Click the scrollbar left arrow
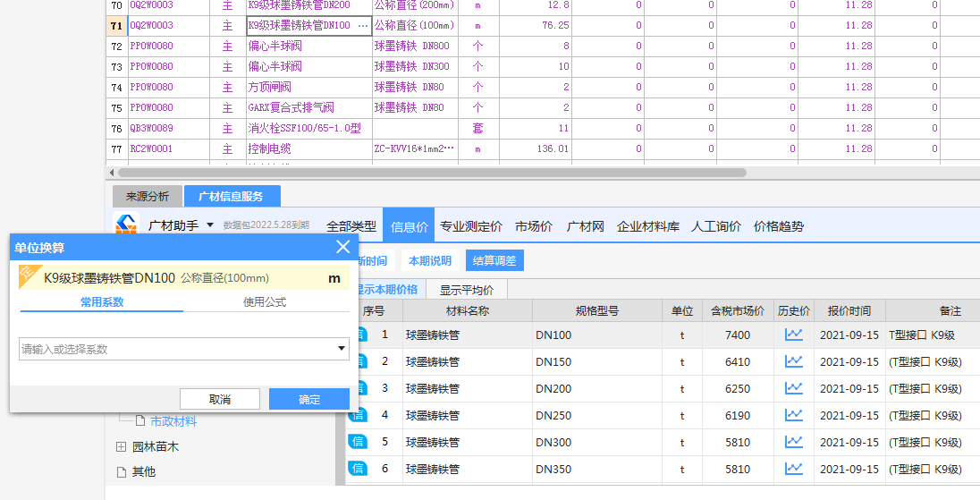Screen dimensions: 980x500 112,173
